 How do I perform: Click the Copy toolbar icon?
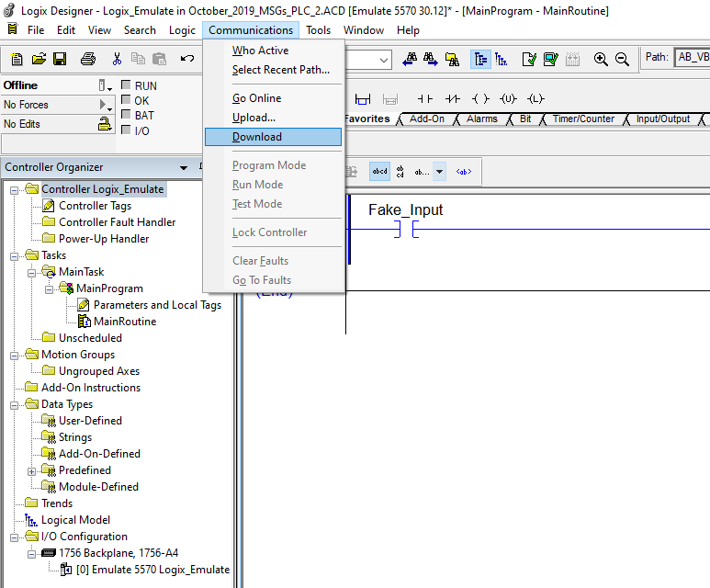pyautogui.click(x=138, y=59)
